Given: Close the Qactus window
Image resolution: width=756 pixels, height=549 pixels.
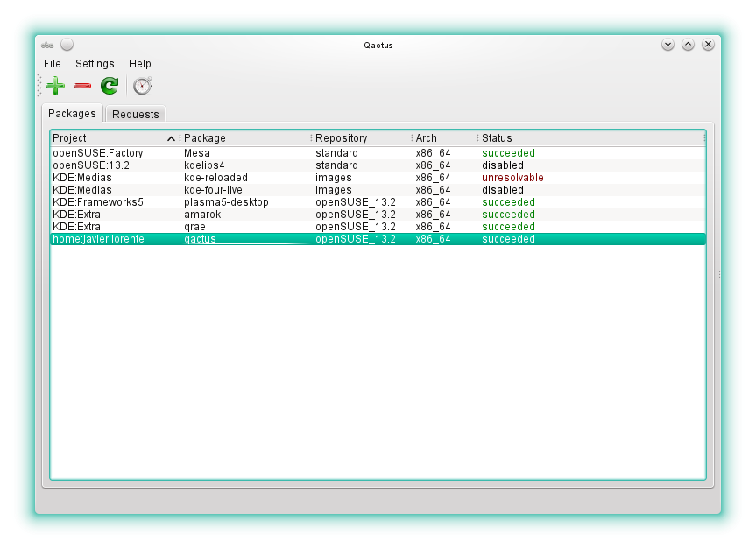Looking at the screenshot, I should pos(709,45).
